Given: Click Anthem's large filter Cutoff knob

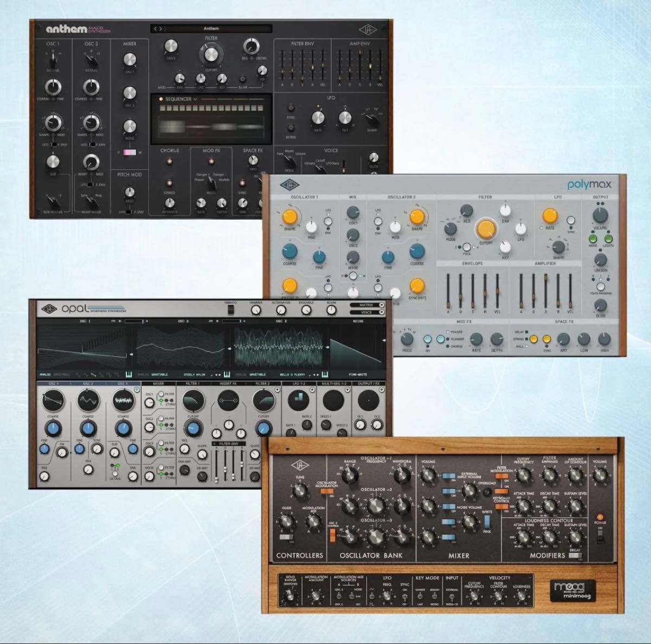Looking at the screenshot, I should point(210,55).
